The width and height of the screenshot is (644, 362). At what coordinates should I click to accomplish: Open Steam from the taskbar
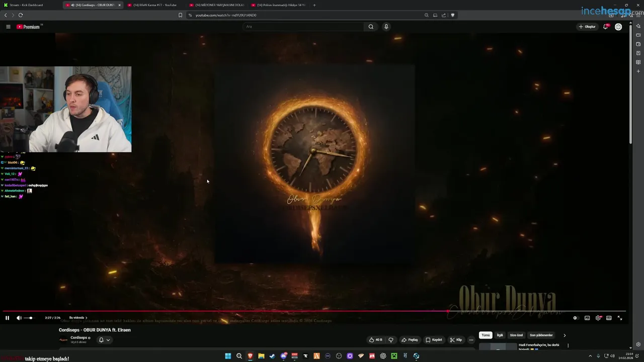coord(272,356)
